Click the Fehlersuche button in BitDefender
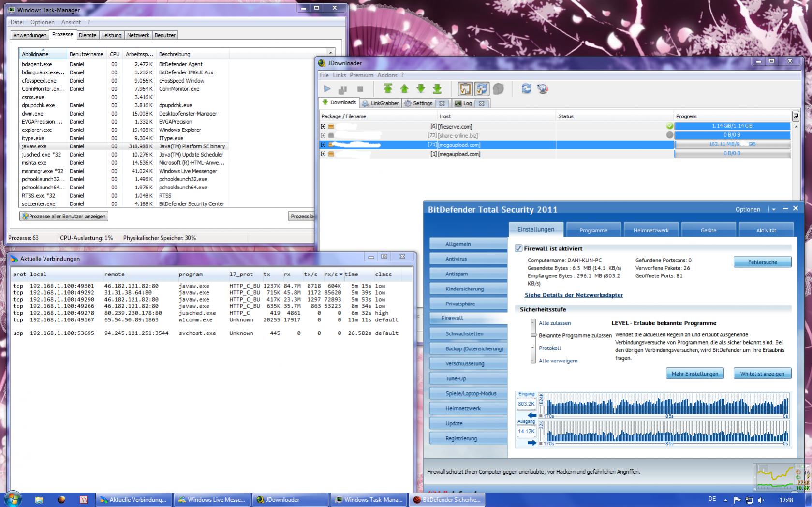Screen dimensions: 812x507 (763, 262)
